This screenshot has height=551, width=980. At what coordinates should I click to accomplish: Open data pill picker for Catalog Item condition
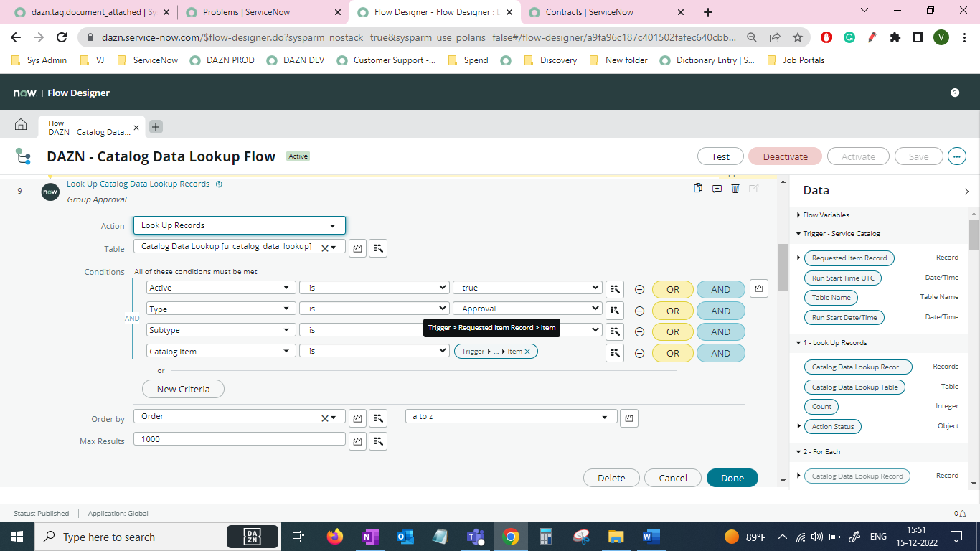pos(614,353)
